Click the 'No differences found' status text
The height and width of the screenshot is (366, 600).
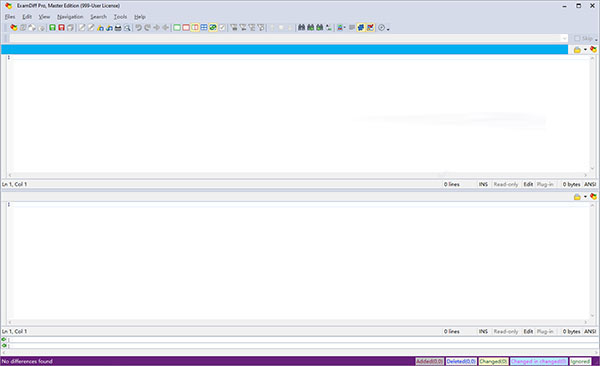click(27, 361)
